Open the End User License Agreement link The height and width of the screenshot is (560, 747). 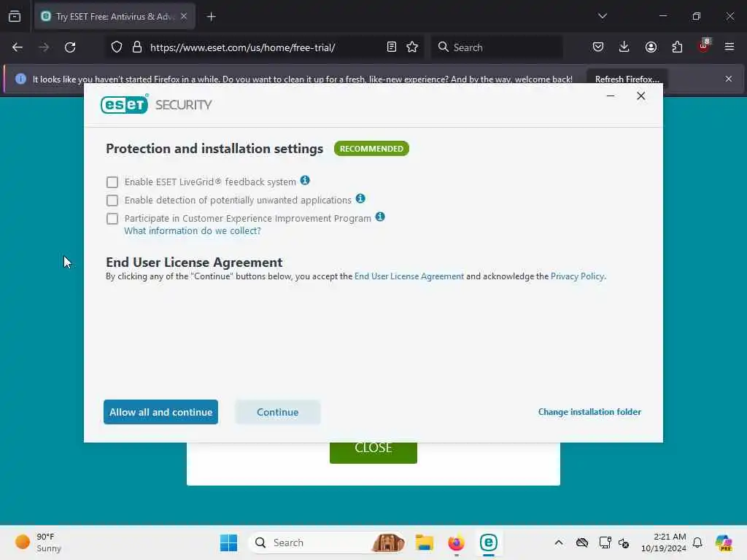(409, 276)
